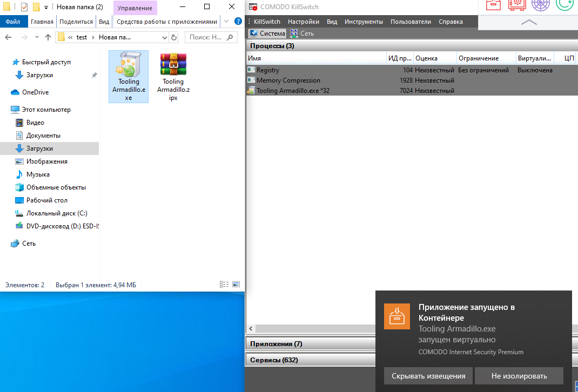The height and width of the screenshot is (392, 578).
Task: Click the green refresh circle icon
Action: pyautogui.click(x=564, y=5)
